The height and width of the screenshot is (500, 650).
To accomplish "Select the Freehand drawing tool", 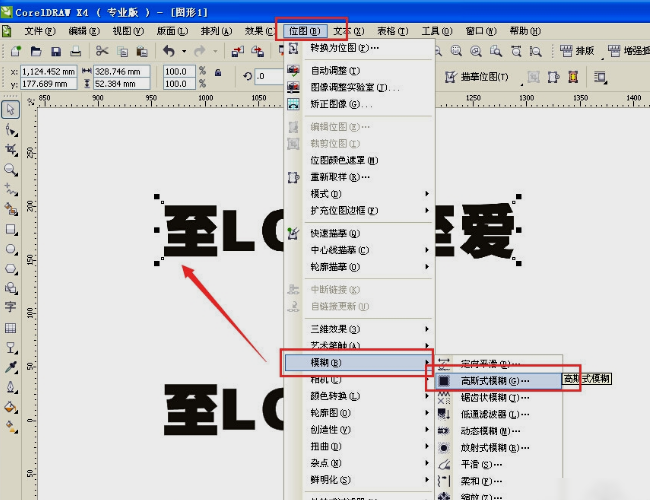I will [x=11, y=189].
